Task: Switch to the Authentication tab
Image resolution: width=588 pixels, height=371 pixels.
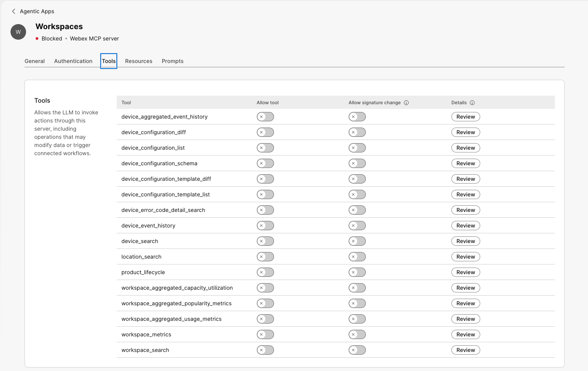Action: point(73,61)
